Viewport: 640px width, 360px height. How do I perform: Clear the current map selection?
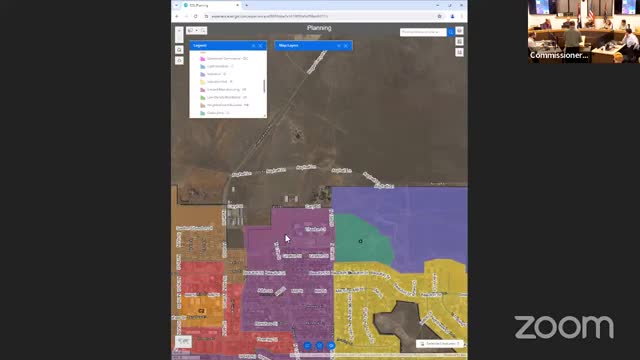tap(203, 31)
